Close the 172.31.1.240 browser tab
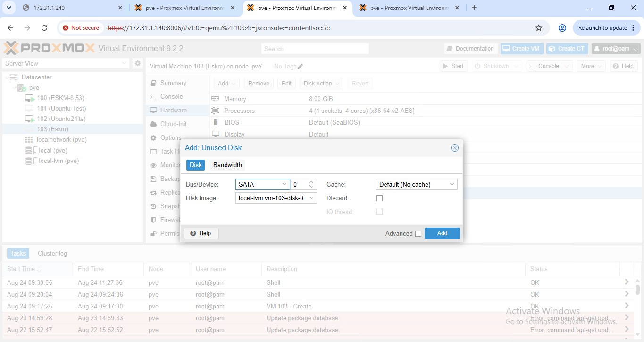This screenshot has width=644, height=342. [120, 8]
